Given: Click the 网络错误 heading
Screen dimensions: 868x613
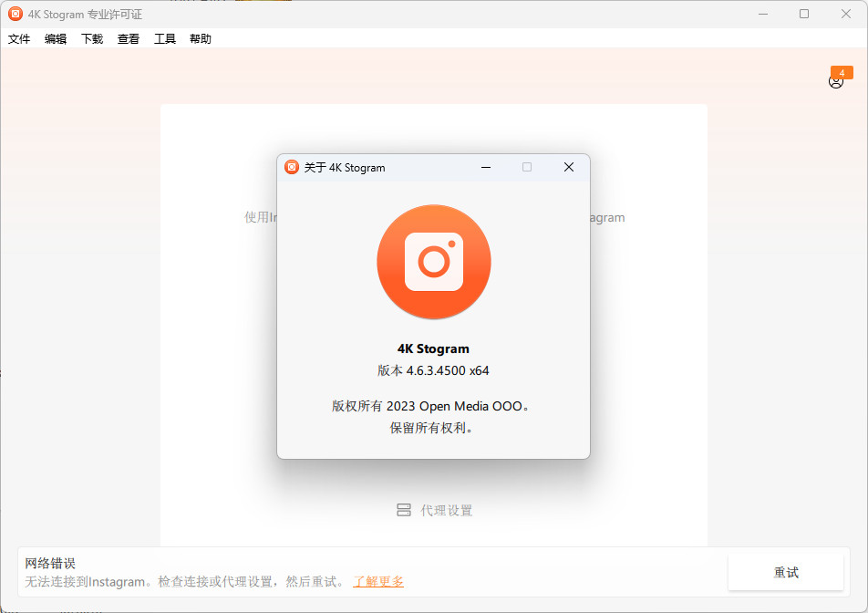Looking at the screenshot, I should (x=50, y=563).
